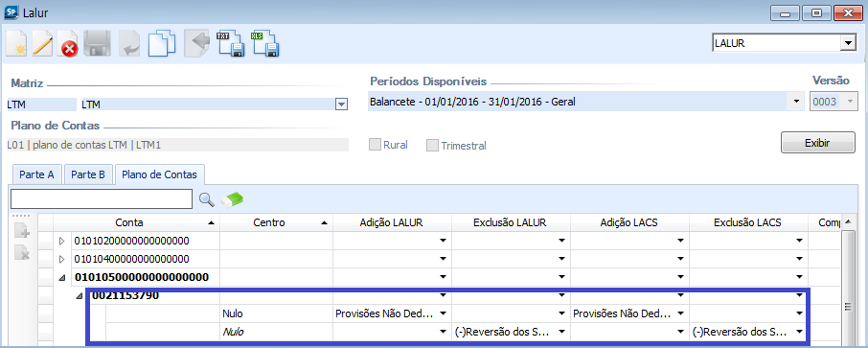Collapse account 010105000000000000000 row

[x=61, y=278]
